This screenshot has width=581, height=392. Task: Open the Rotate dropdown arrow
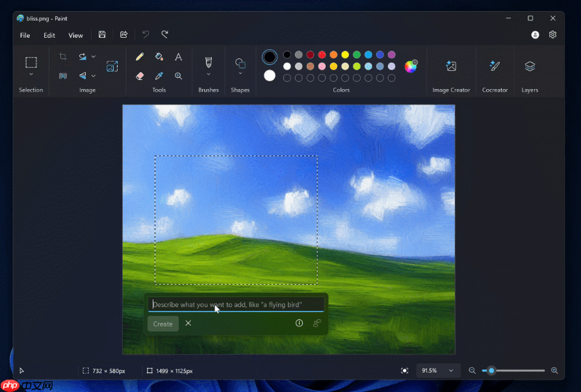[x=94, y=57]
